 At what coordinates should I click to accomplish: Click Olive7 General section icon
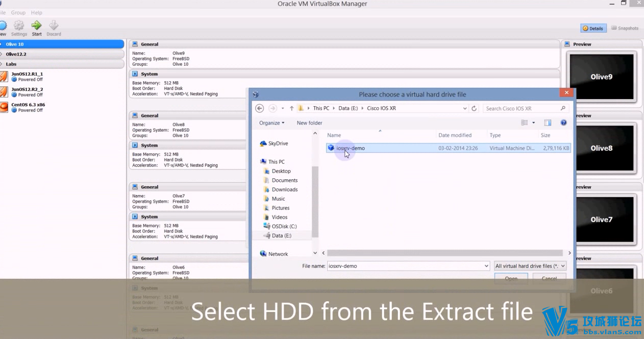135,187
